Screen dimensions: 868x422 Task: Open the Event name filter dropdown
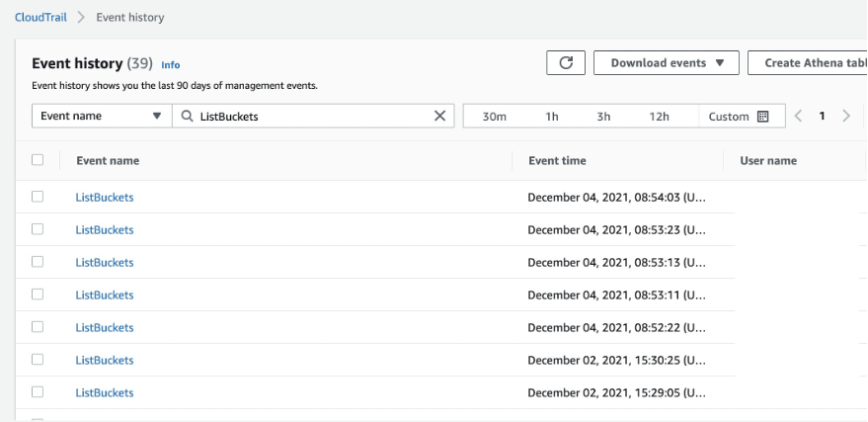tap(101, 116)
